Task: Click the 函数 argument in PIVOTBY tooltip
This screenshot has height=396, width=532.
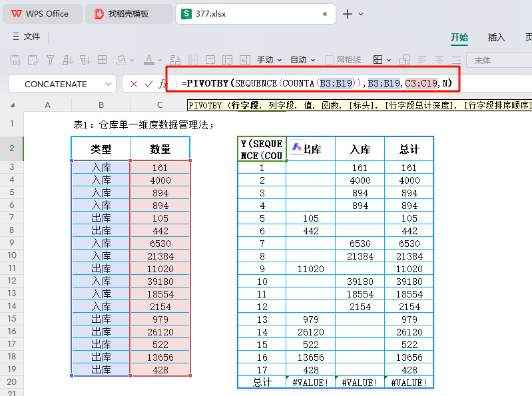Action: point(331,105)
